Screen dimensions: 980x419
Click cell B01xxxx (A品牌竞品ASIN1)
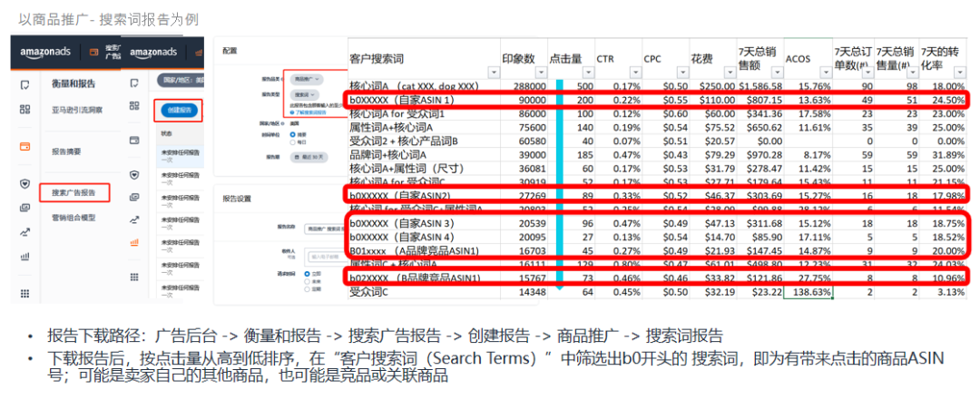[425, 251]
